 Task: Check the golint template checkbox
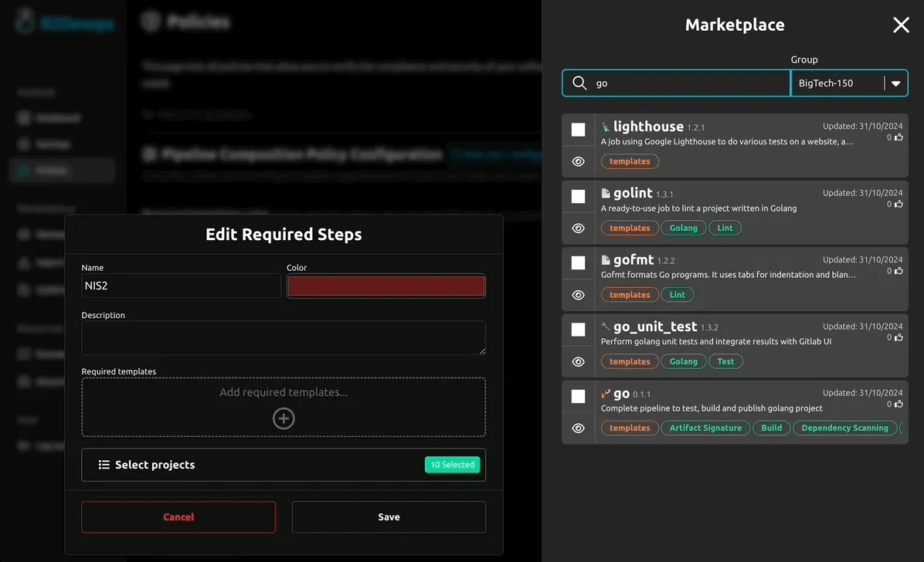[578, 196]
